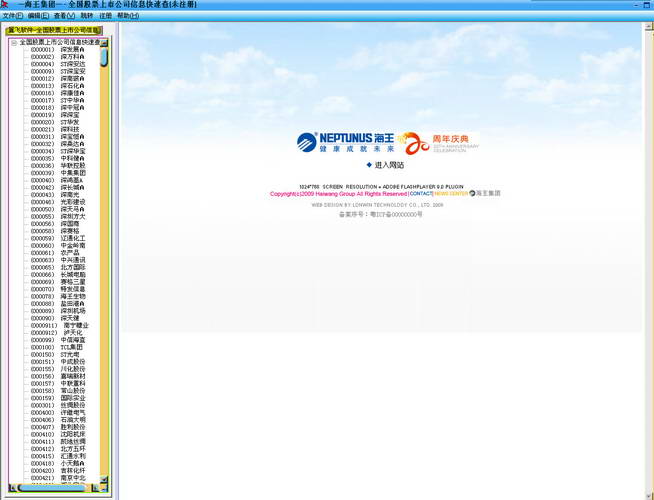654x500 pixels.
Task: Select stock (000099) 中信海直
Action: [x=58, y=340]
